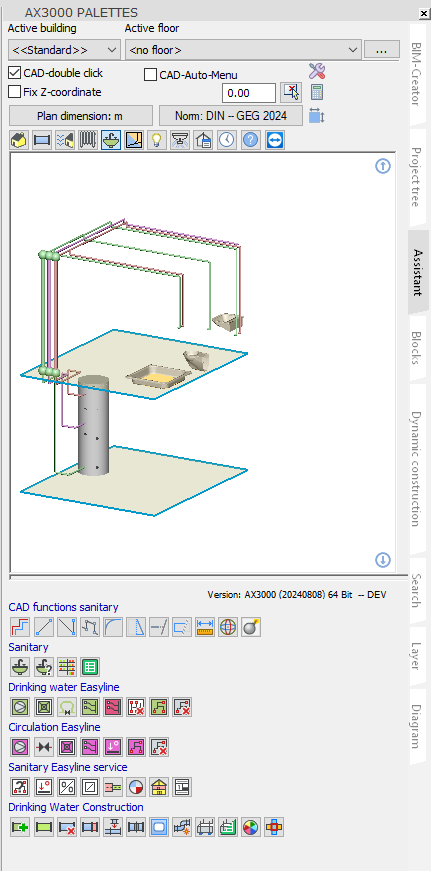Screen dimensions: 431x871
Task: Enable the Fix Z-coordinate checkbox
Action: pos(14,92)
